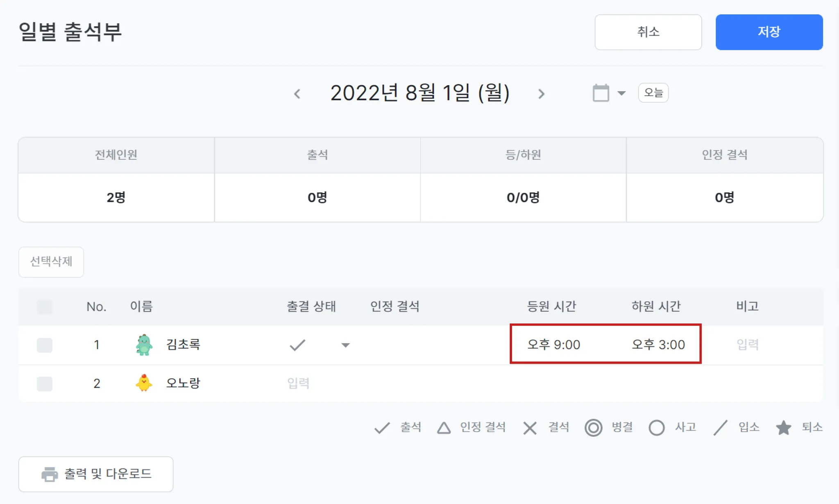Click the double-circle 병결 legend icon

click(x=593, y=428)
